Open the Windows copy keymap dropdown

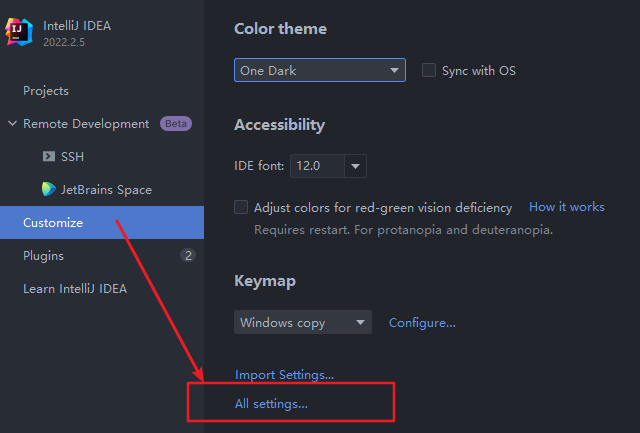pyautogui.click(x=303, y=322)
